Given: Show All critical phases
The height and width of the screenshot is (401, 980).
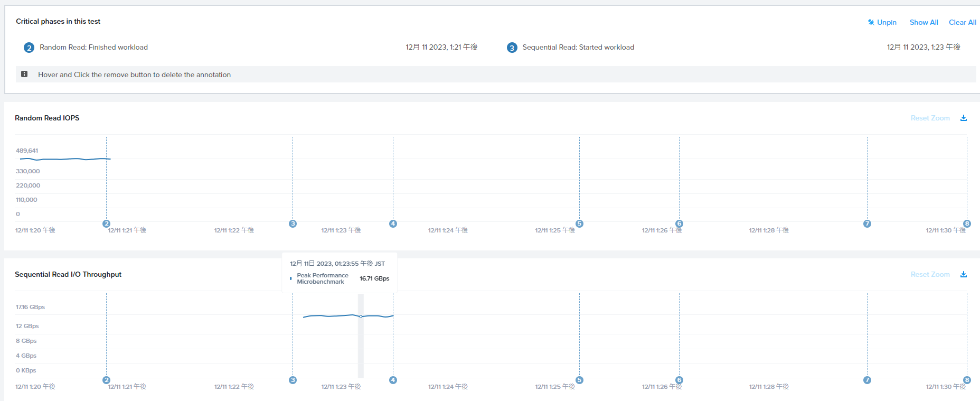Looking at the screenshot, I should pos(924,22).
